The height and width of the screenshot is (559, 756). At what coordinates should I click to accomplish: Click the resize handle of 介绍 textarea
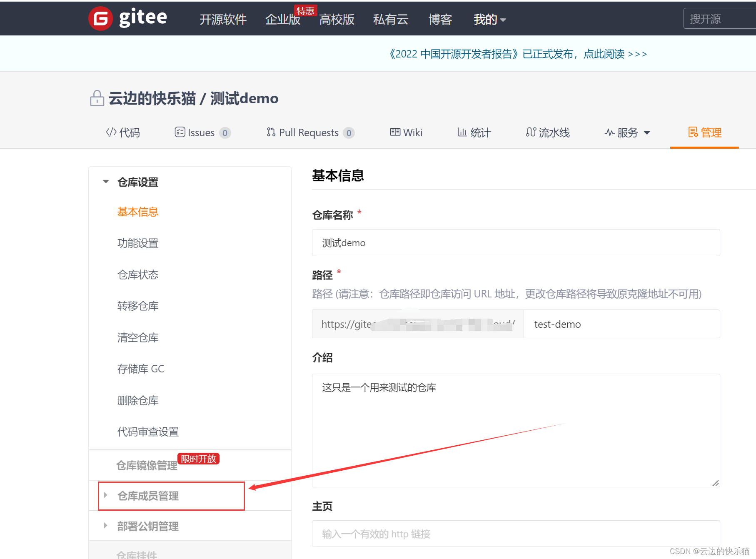pos(715,483)
